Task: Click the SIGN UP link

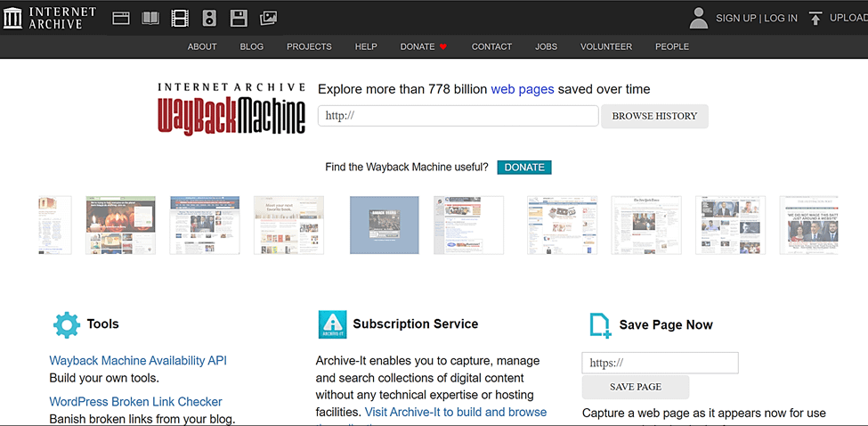Action: click(735, 19)
